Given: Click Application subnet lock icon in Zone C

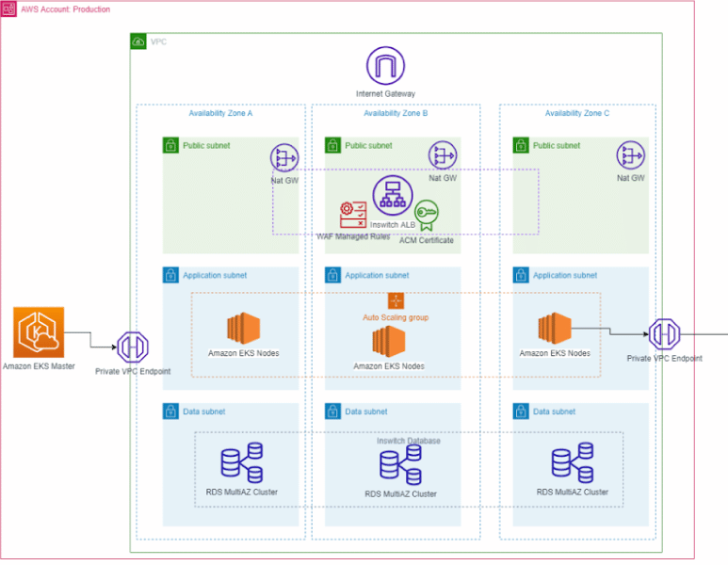Looking at the screenshot, I should (521, 275).
